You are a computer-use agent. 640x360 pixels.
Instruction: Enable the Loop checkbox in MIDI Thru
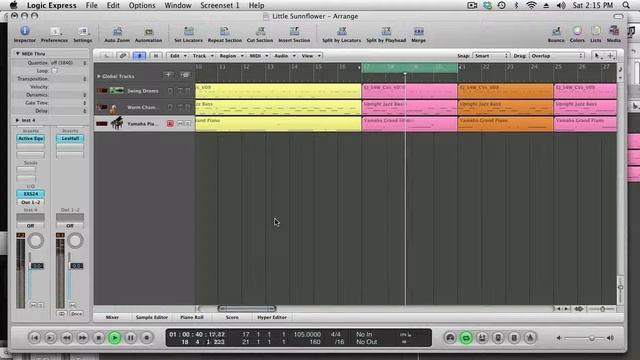tap(54, 71)
